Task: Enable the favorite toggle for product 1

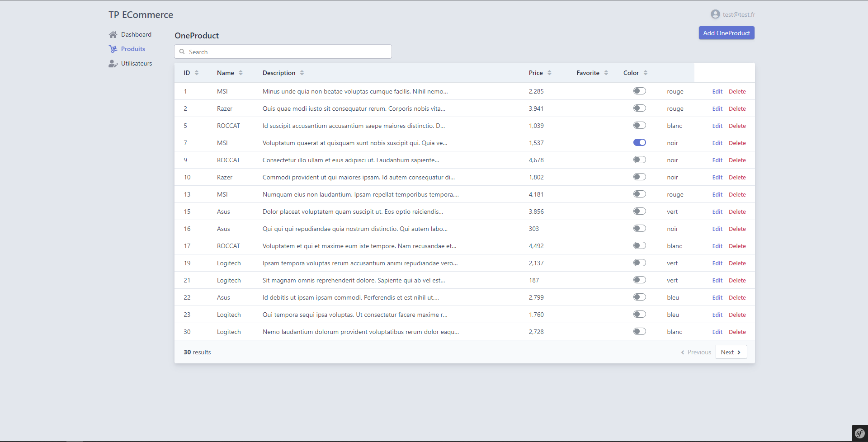Action: click(639, 91)
